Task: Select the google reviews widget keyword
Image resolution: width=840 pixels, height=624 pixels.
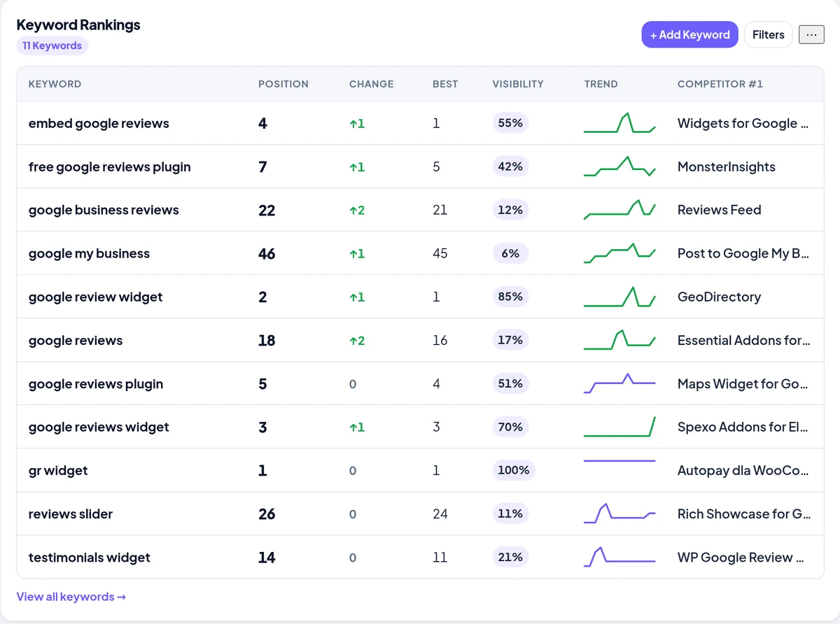Action: (x=99, y=427)
